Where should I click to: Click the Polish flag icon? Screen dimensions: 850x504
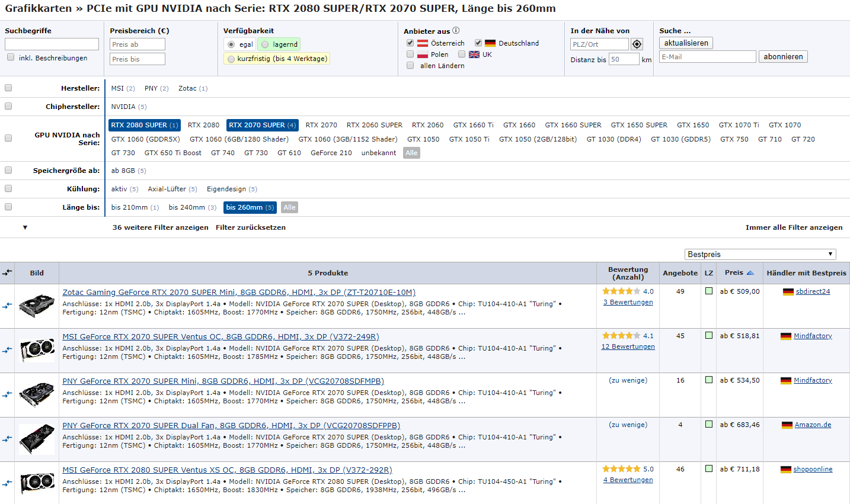point(423,54)
